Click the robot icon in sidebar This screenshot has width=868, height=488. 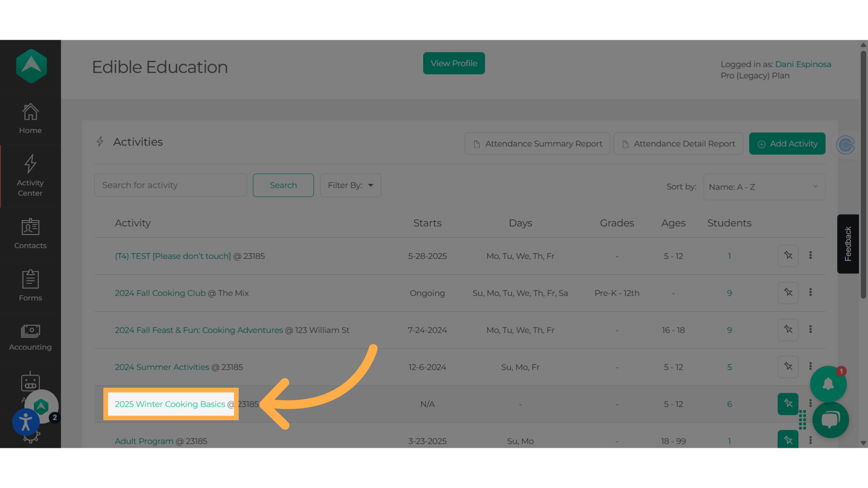pyautogui.click(x=30, y=382)
